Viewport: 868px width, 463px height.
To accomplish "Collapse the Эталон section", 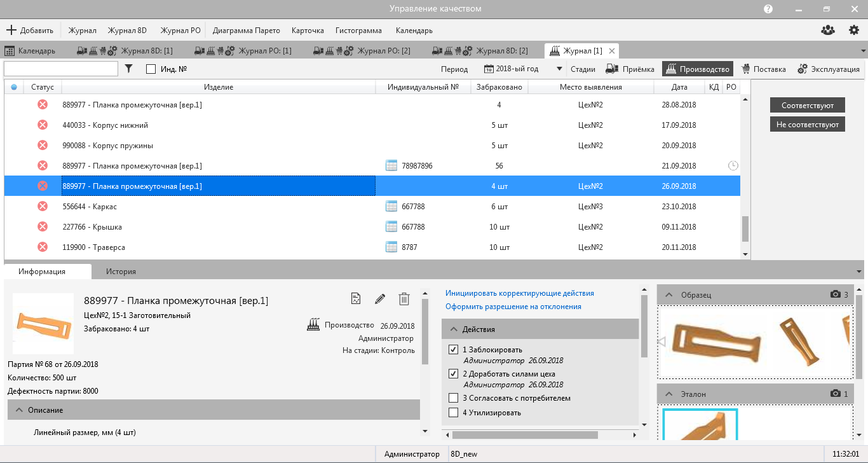I will pyautogui.click(x=669, y=394).
